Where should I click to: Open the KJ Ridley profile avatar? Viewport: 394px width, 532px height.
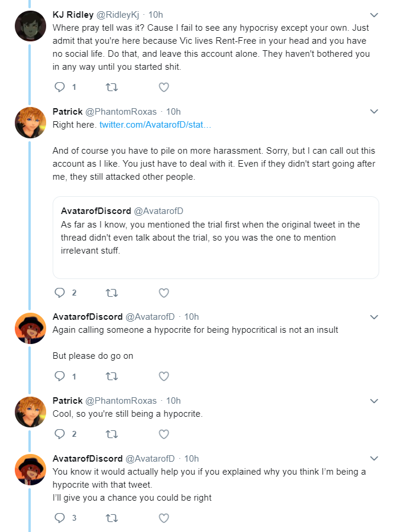(30, 26)
